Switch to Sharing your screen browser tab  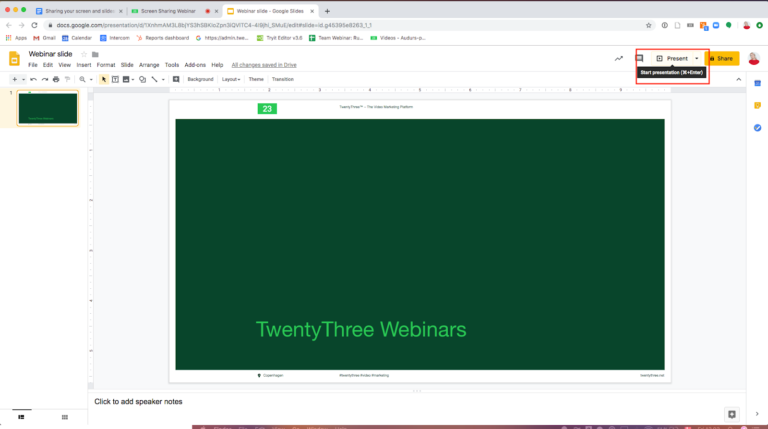coord(80,11)
